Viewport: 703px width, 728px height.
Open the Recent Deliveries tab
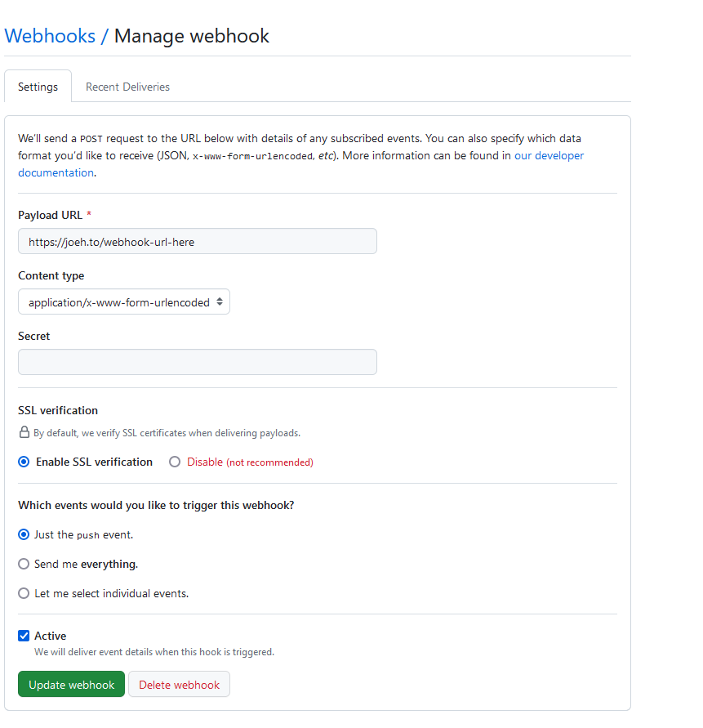click(127, 87)
